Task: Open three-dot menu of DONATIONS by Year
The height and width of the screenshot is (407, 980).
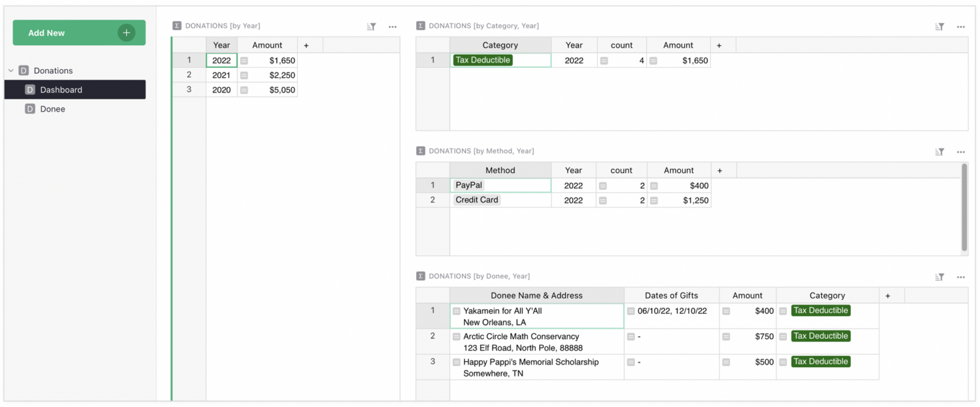Action: (x=392, y=27)
